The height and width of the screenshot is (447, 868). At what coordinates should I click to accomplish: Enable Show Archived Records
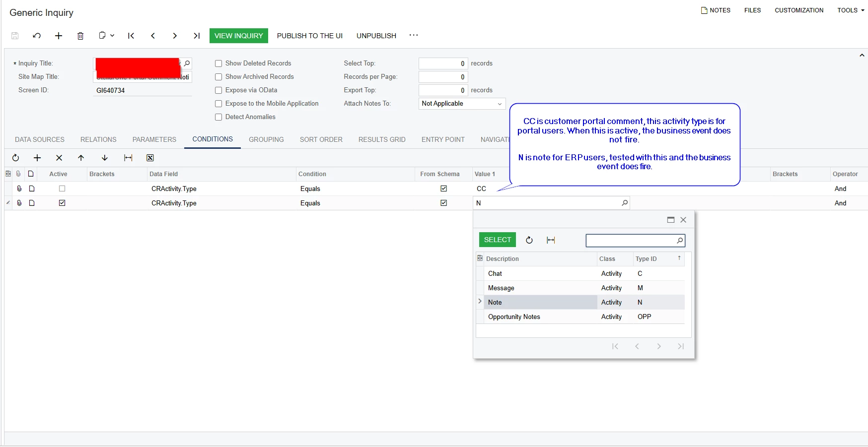click(218, 77)
